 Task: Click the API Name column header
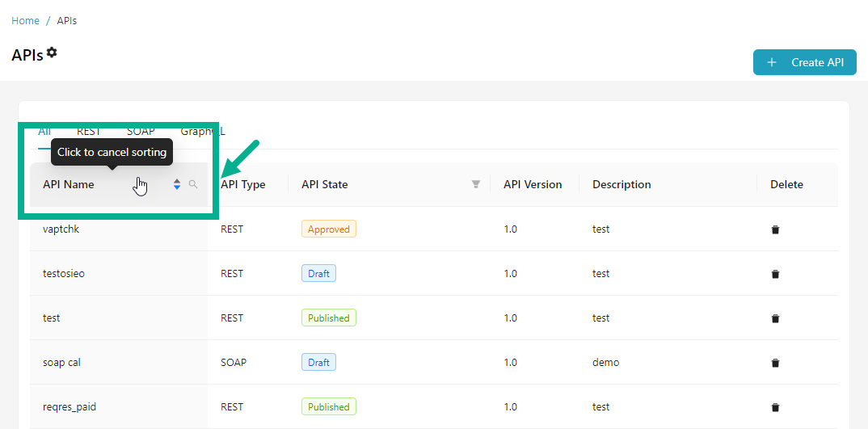tap(69, 184)
